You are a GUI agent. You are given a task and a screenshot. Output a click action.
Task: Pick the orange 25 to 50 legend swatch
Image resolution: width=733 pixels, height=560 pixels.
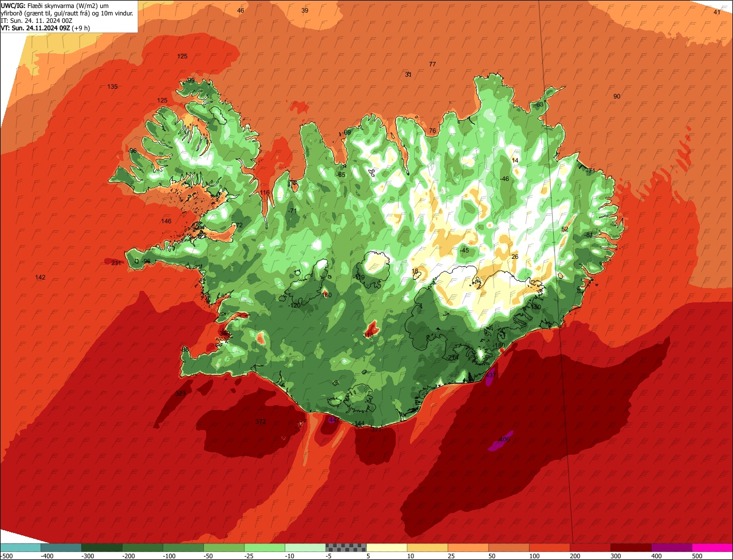468,547
